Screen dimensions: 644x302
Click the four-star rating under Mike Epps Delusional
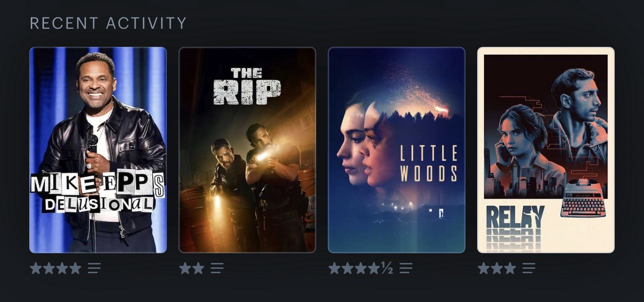click(x=56, y=268)
